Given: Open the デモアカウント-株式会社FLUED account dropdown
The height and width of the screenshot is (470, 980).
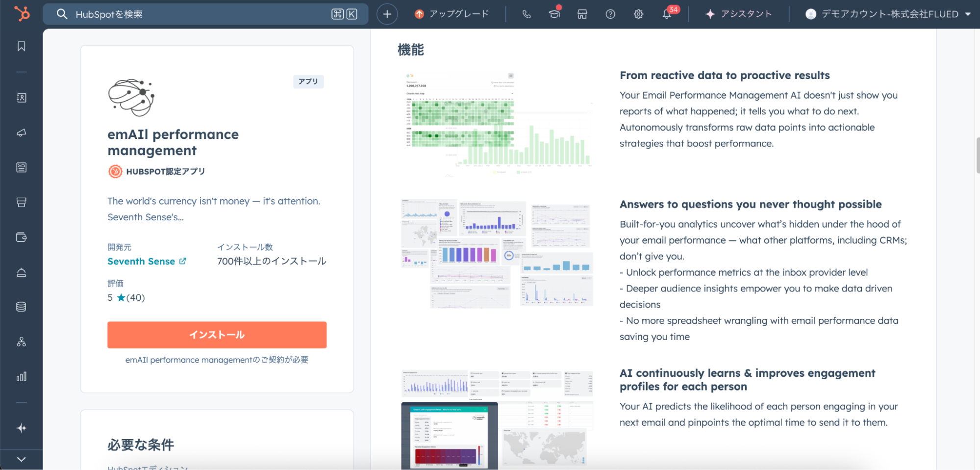Looking at the screenshot, I should pos(888,14).
